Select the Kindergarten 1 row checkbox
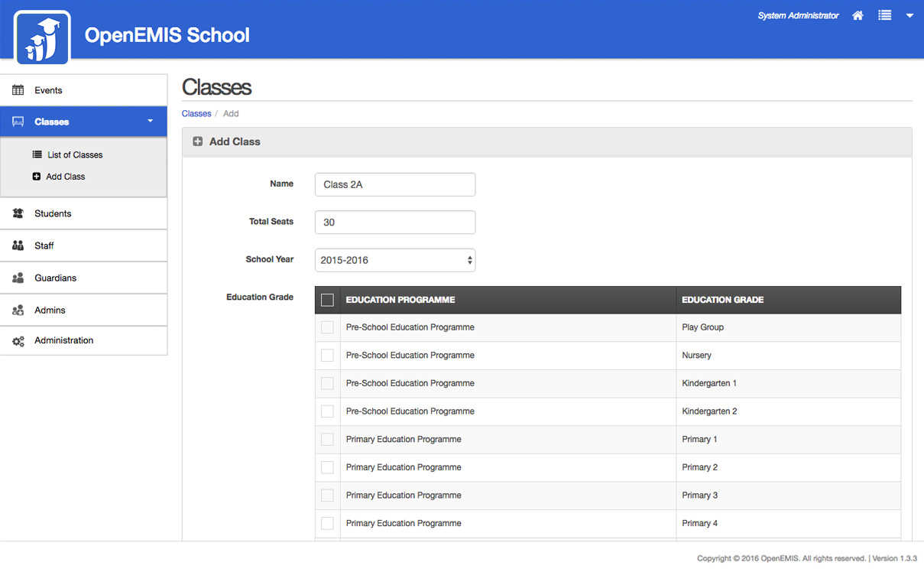This screenshot has height=572, width=924. click(x=327, y=383)
